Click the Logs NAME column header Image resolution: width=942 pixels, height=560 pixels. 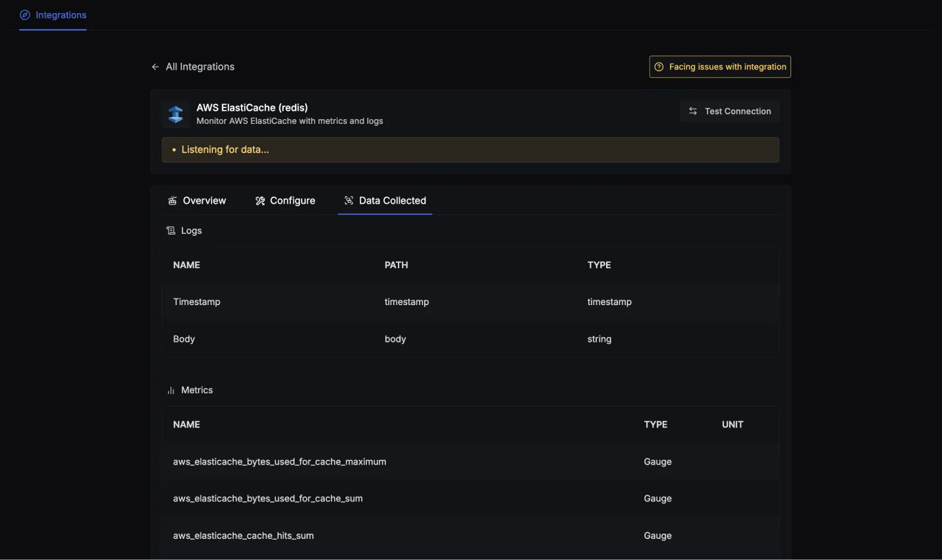click(186, 265)
